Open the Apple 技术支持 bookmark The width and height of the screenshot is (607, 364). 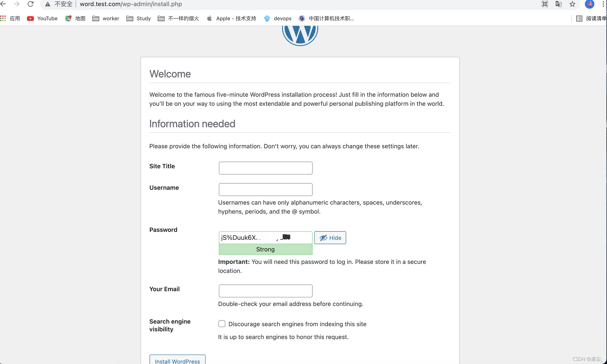coord(231,18)
